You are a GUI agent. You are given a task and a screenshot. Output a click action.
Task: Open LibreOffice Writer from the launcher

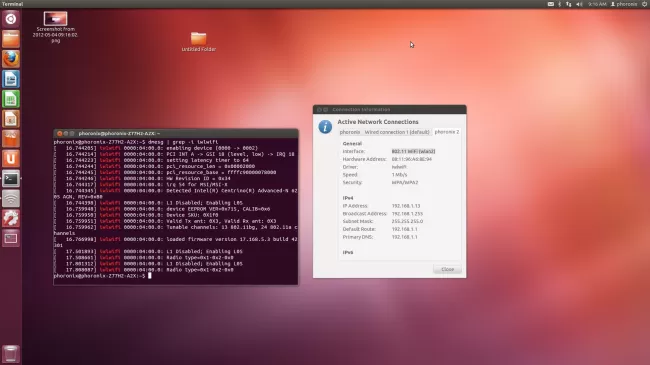11,79
